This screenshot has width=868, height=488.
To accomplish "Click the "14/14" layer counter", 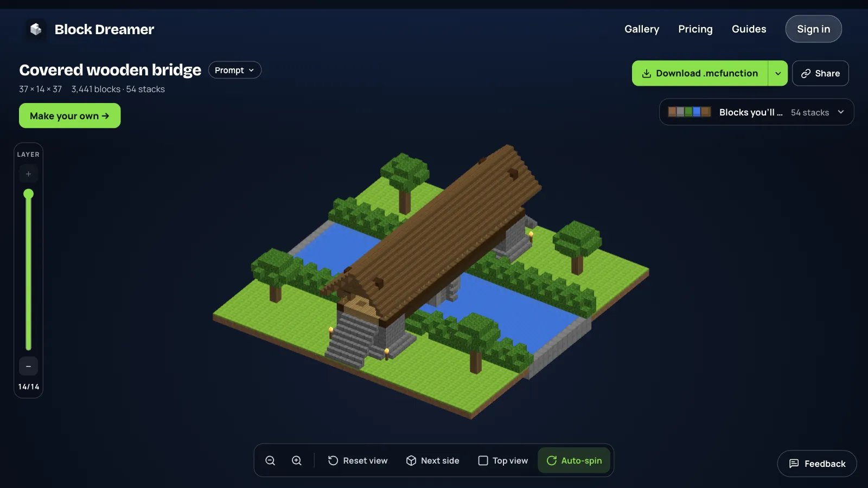I will [x=29, y=387].
